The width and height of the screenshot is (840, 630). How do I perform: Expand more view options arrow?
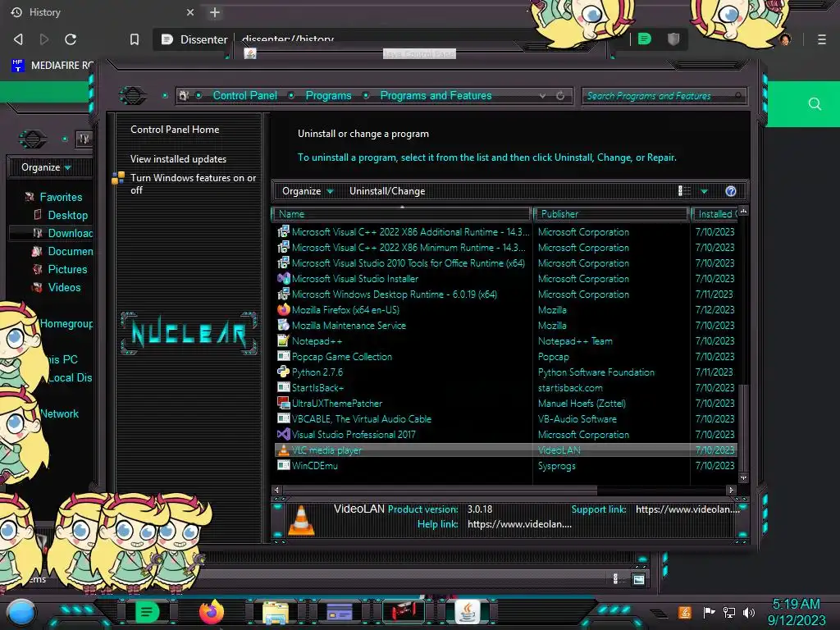tap(704, 191)
